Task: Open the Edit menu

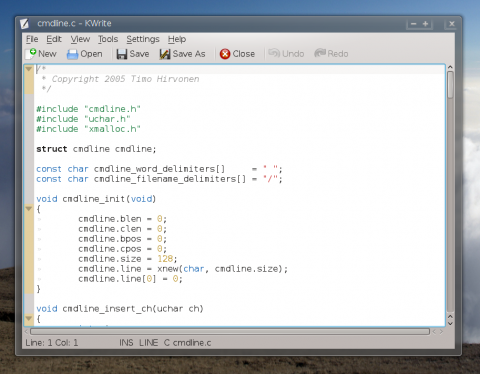Action: point(54,39)
